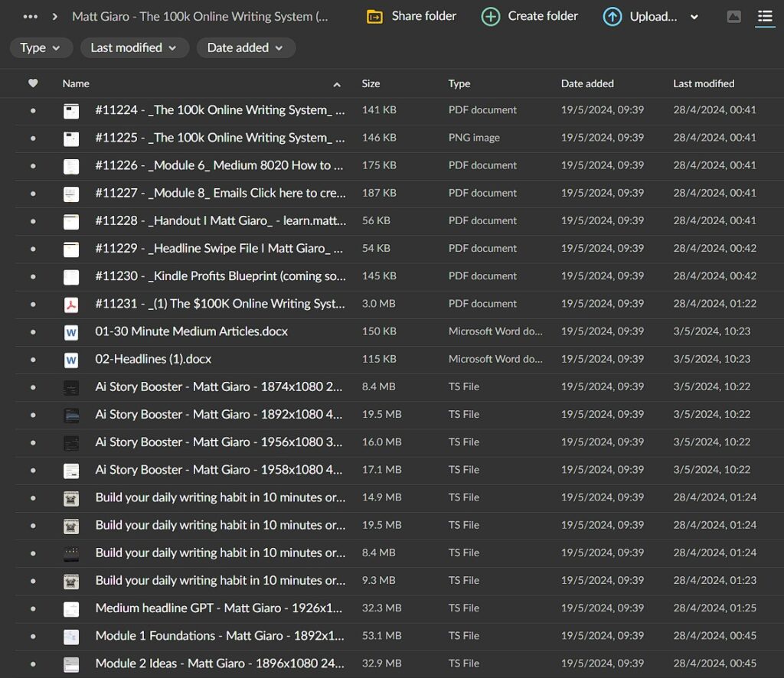Open the breadcrumb ellipsis menu
The height and width of the screenshot is (678, 784).
point(31,16)
